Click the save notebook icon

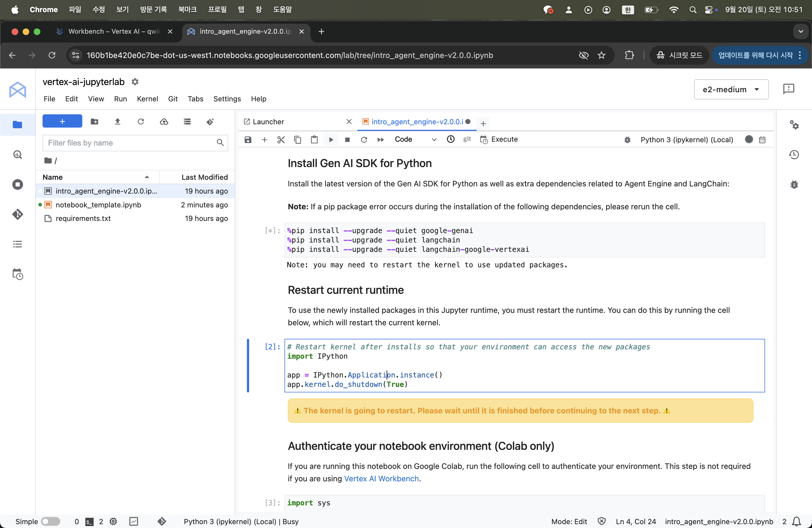(248, 139)
